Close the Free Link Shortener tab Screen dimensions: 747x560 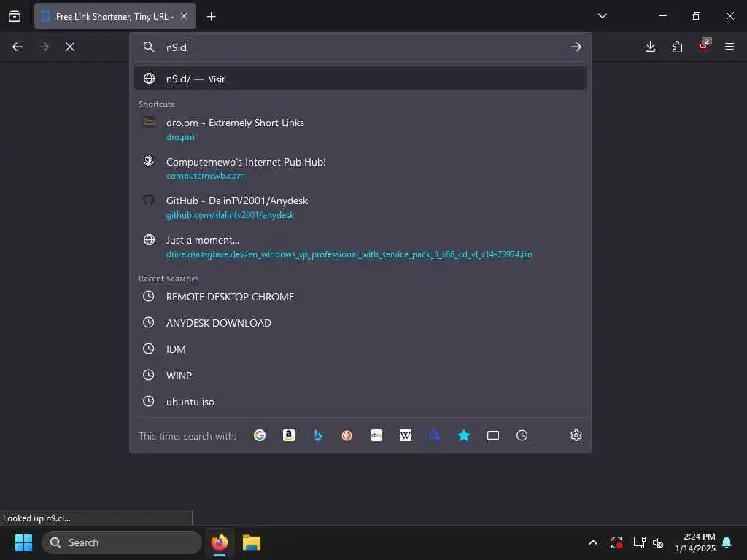coord(184,16)
